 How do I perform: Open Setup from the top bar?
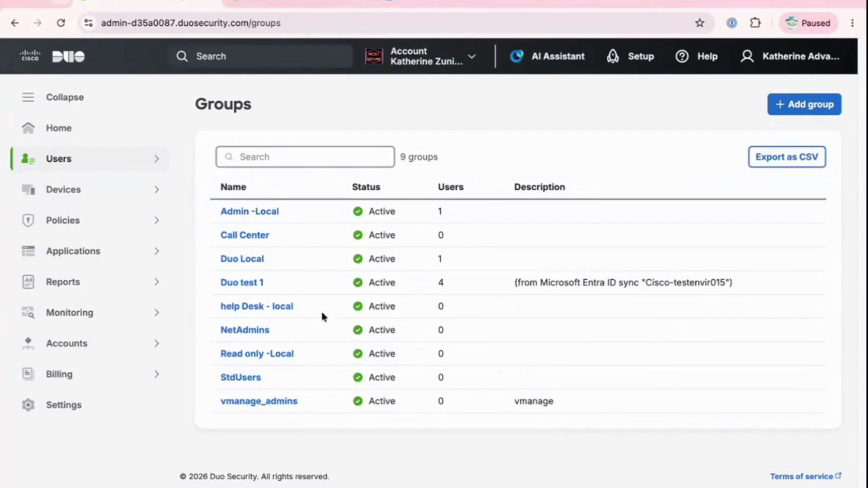630,56
